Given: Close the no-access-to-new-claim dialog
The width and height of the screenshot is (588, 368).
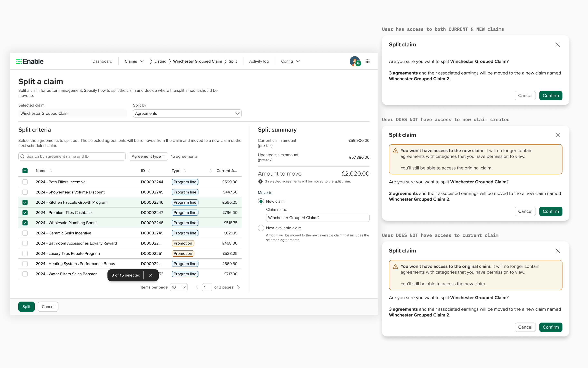Looking at the screenshot, I should point(558,135).
